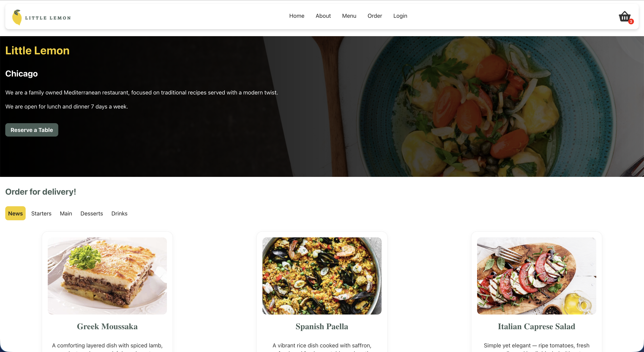
Task: Open the Order page link
Action: [375, 16]
